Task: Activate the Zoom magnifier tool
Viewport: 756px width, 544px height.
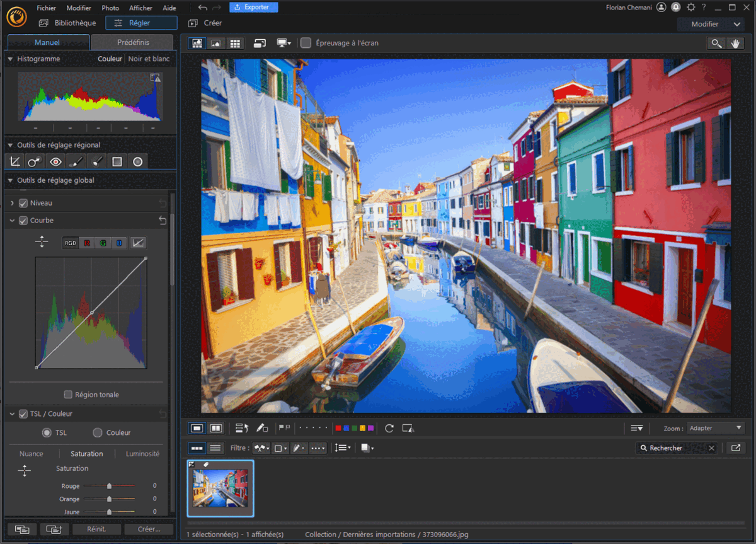Action: point(716,43)
